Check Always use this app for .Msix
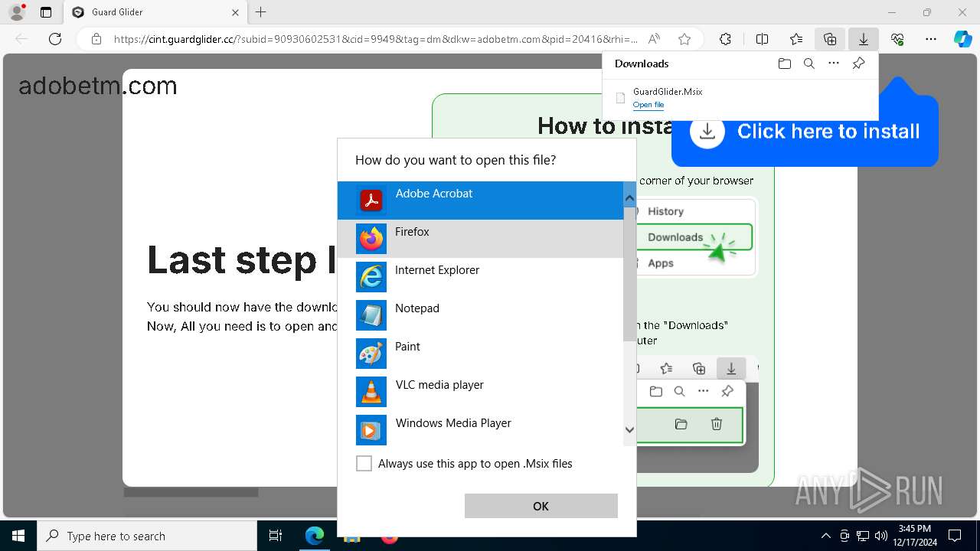980x551 pixels. click(364, 464)
